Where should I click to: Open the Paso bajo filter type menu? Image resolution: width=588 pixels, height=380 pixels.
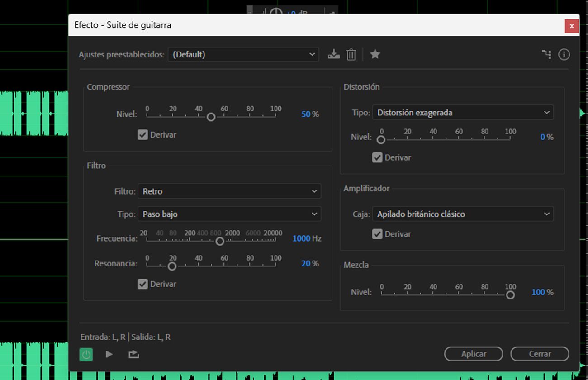click(229, 214)
